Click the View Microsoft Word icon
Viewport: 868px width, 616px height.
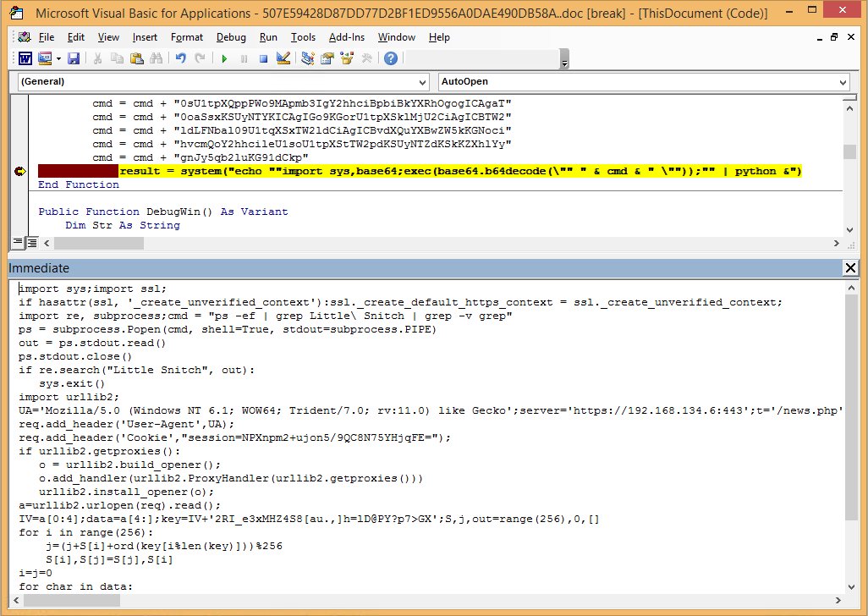click(x=25, y=58)
